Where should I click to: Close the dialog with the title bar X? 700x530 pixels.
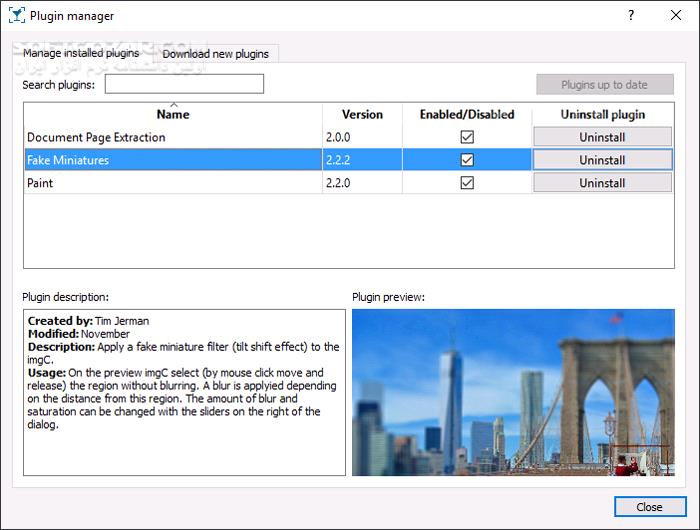(675, 16)
